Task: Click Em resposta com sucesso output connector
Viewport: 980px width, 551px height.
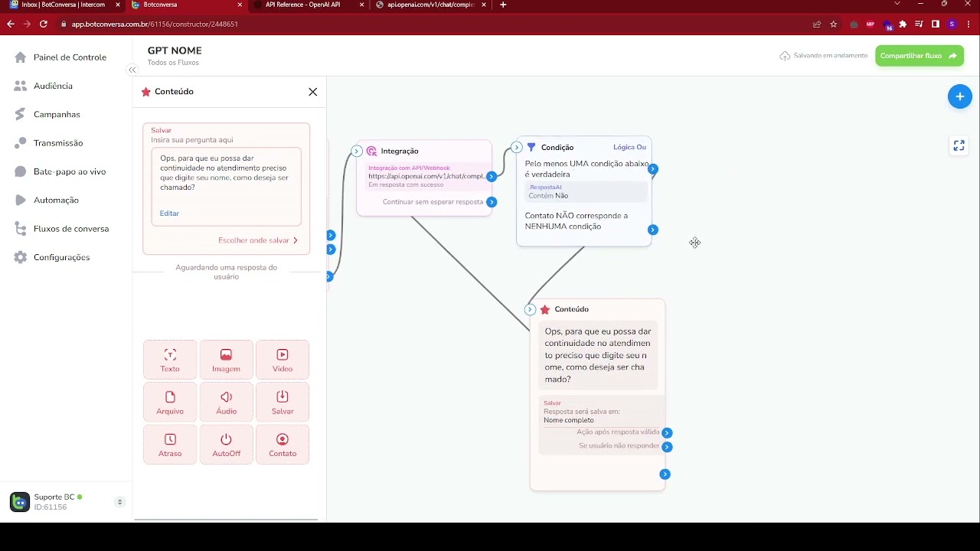Action: click(492, 176)
